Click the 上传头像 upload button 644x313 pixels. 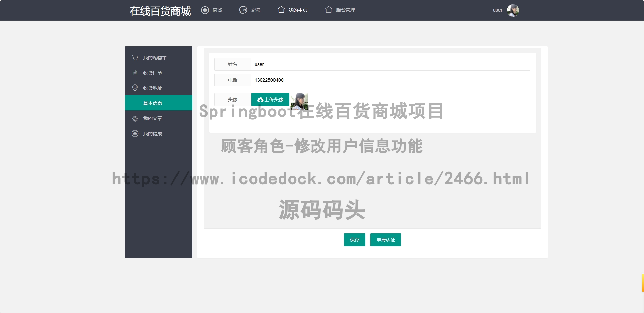[x=270, y=99]
